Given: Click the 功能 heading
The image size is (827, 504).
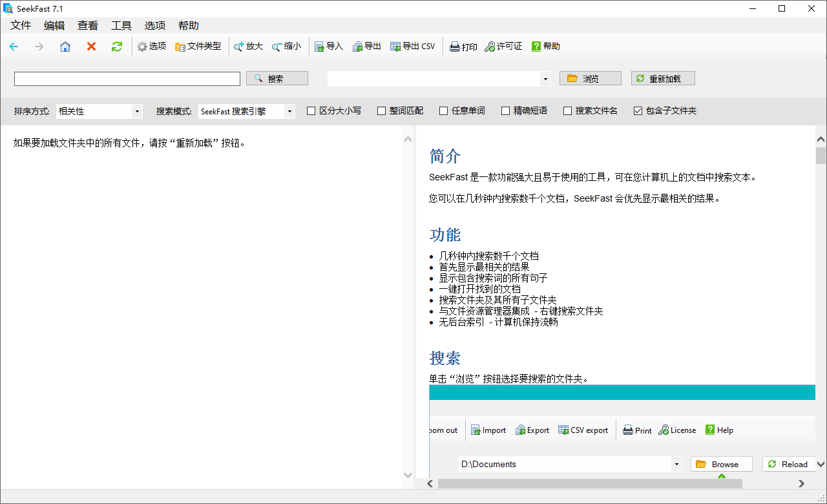Looking at the screenshot, I should click(x=445, y=234).
